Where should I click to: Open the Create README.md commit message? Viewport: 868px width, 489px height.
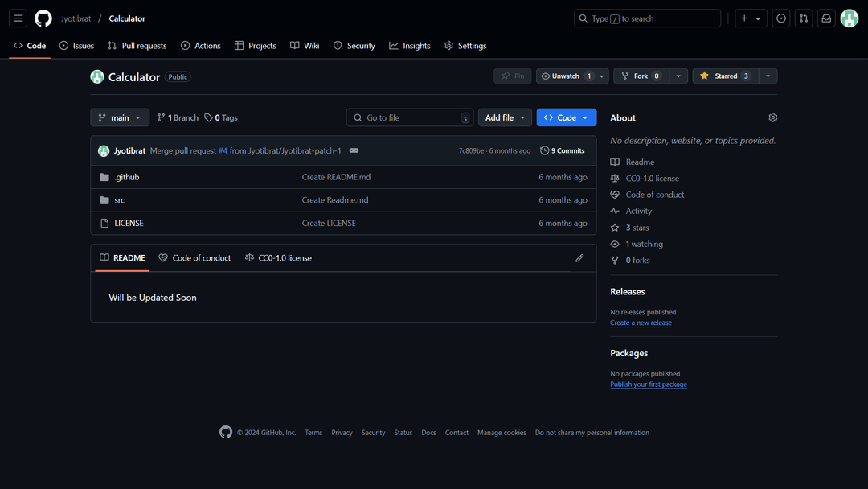click(336, 177)
